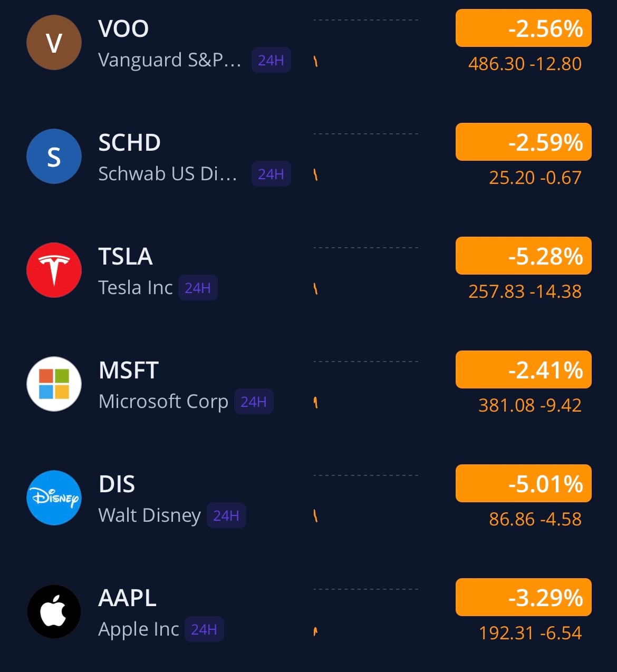The width and height of the screenshot is (617, 672).
Task: Click the -2.59% SCHD change badge
Action: point(524,142)
